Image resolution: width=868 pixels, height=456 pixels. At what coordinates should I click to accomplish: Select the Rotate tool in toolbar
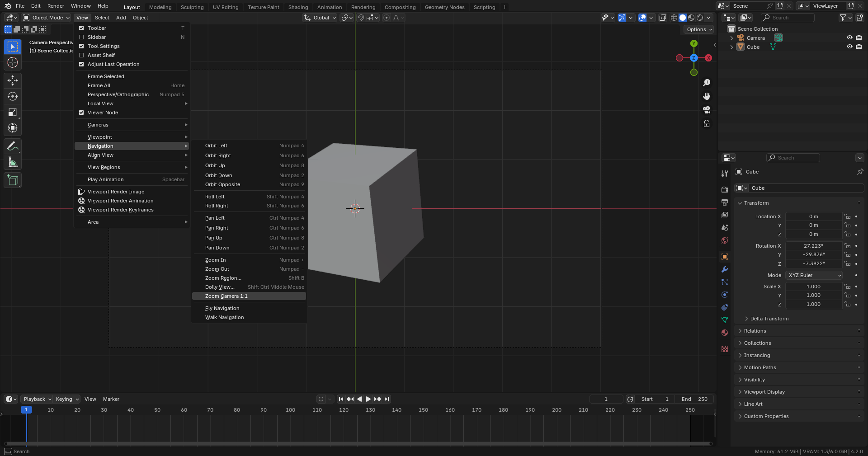pos(13,96)
